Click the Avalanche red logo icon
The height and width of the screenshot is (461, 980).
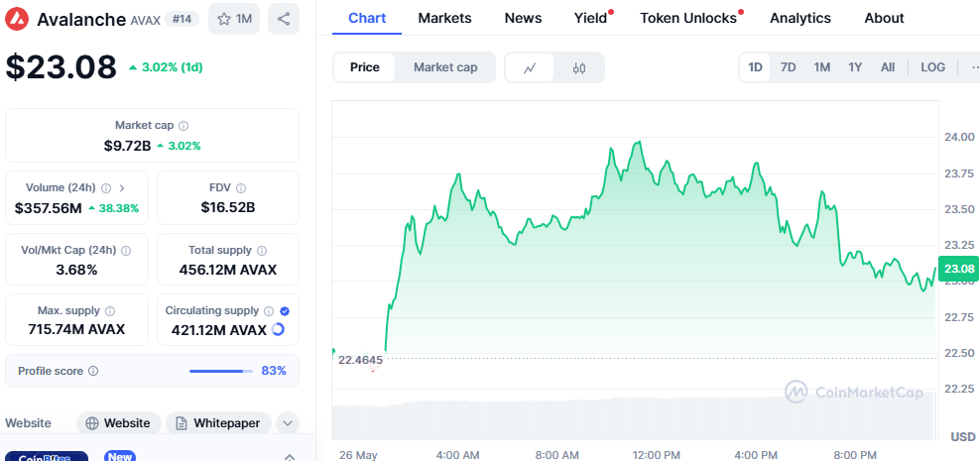(18, 19)
